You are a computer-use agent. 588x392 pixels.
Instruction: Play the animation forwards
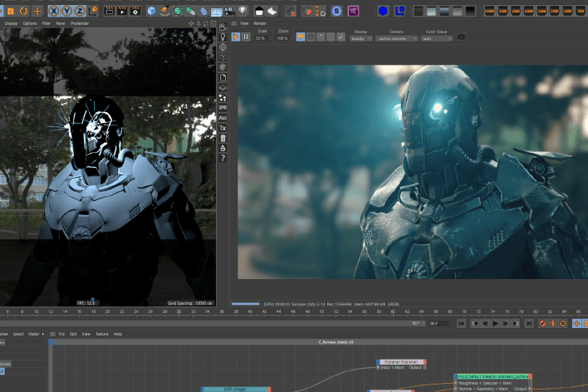[495, 323]
